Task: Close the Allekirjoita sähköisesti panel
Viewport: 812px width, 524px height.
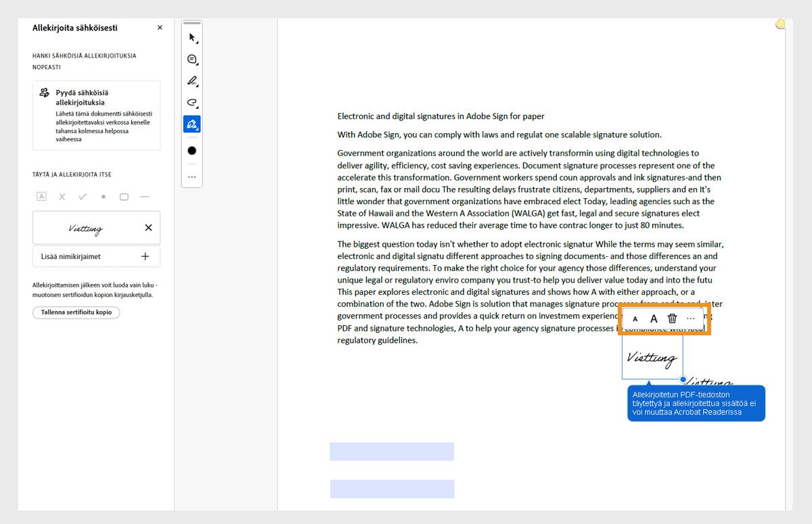Action: point(160,28)
